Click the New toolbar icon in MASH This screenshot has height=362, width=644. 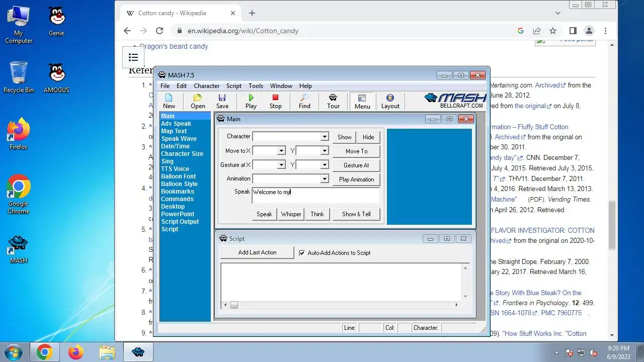169,101
